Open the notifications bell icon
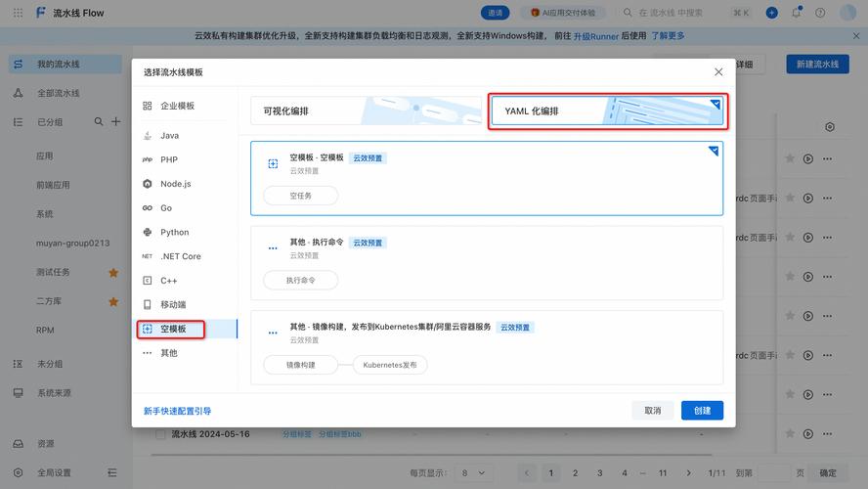868x489 pixels. tap(796, 12)
